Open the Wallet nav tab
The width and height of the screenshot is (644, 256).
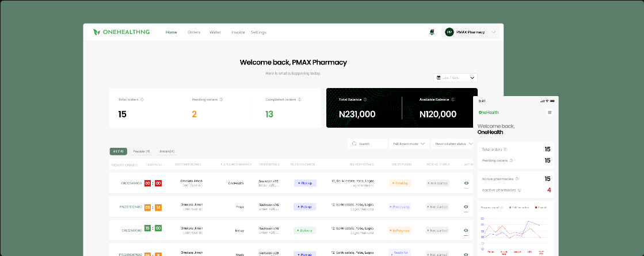tap(215, 32)
